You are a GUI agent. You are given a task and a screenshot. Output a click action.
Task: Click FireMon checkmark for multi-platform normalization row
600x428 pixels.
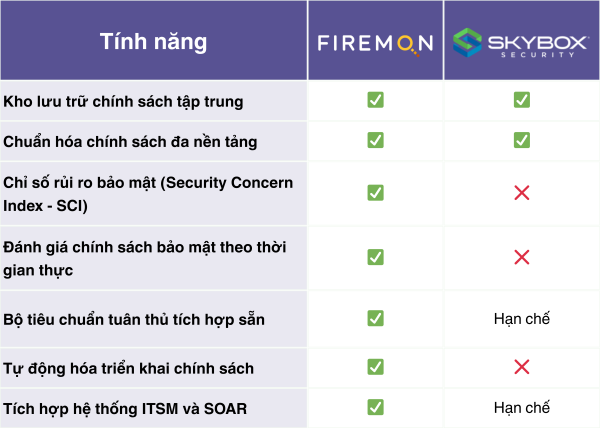375,140
